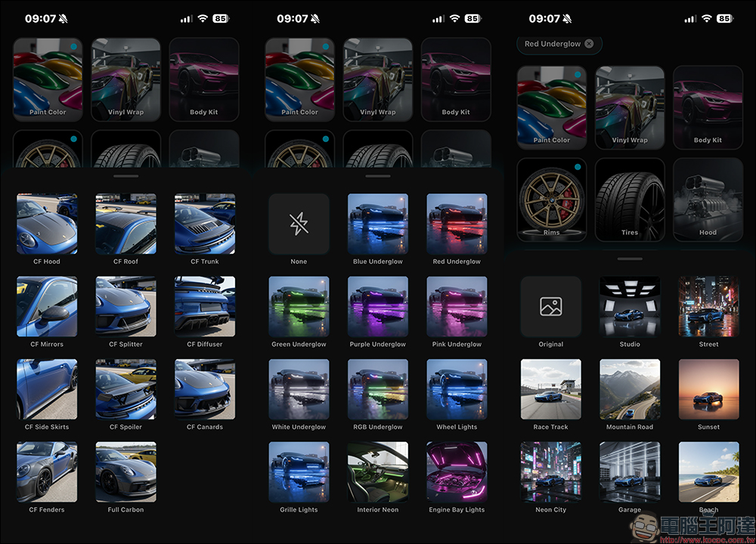
Task: Choose the Original image placeholder option
Action: click(x=550, y=306)
